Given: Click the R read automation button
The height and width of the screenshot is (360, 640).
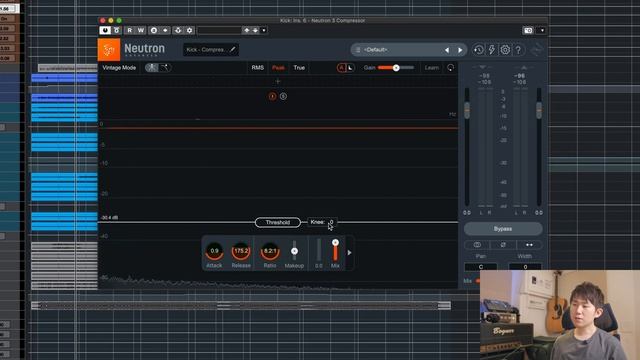Looking at the screenshot, I should click(x=130, y=30).
